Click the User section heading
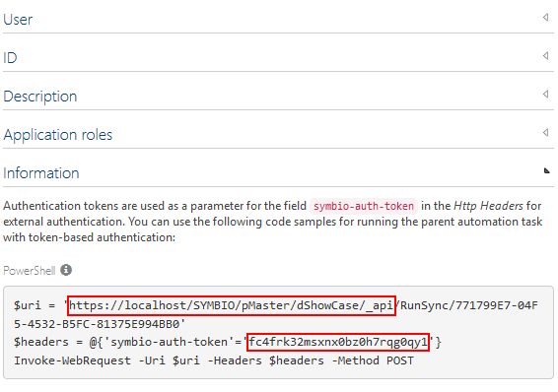This screenshot has width=558, height=392. pos(18,20)
